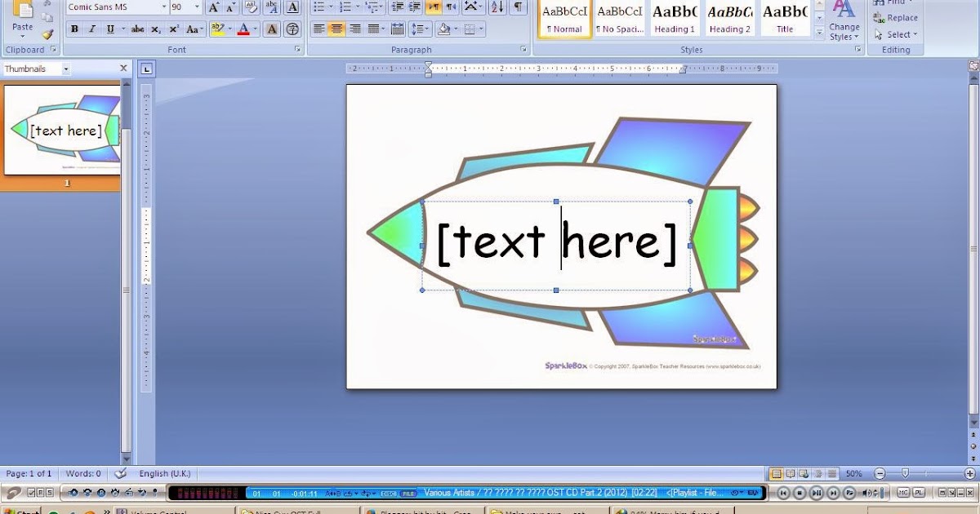Screen dimensions: 980x514
Task: Click the zoom in plus button
Action: pos(969,473)
